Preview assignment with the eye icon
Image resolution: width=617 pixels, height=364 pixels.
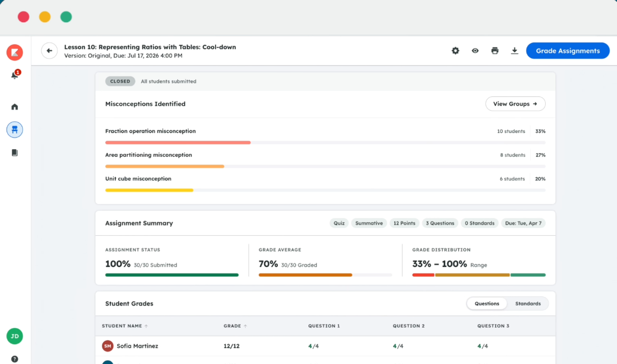click(475, 51)
